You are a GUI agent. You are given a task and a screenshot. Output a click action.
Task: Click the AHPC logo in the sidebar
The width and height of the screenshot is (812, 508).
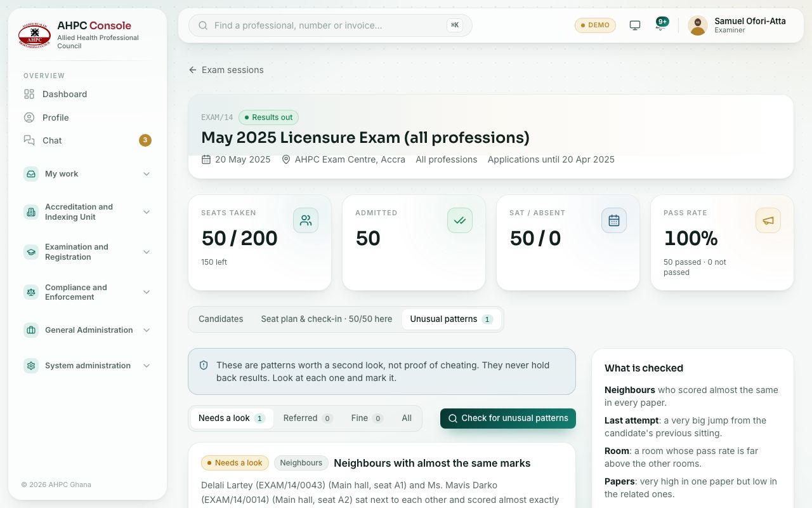(x=35, y=34)
